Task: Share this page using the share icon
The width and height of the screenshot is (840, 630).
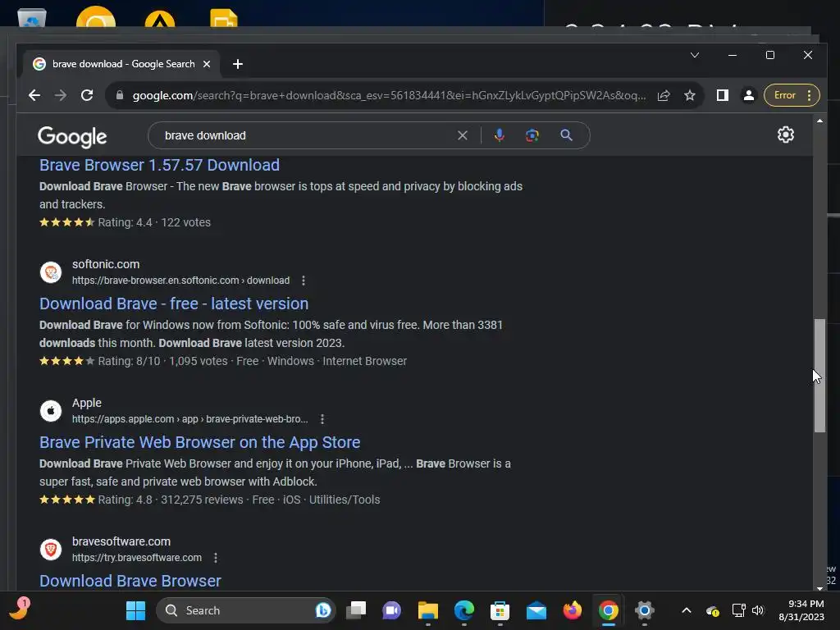Action: [x=664, y=95]
